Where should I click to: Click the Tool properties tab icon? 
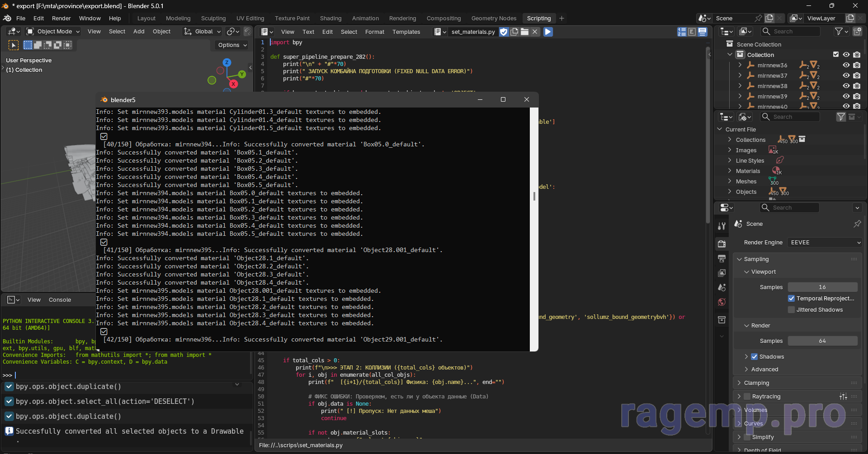point(722,226)
